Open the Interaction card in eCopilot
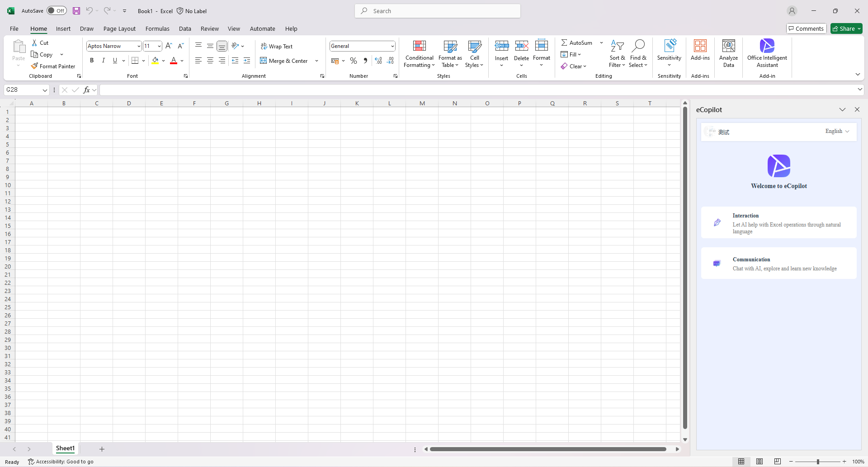868x467 pixels. point(778,223)
